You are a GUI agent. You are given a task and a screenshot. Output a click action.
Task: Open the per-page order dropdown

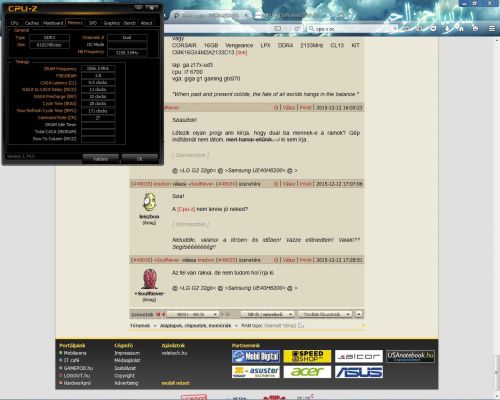click(267, 314)
